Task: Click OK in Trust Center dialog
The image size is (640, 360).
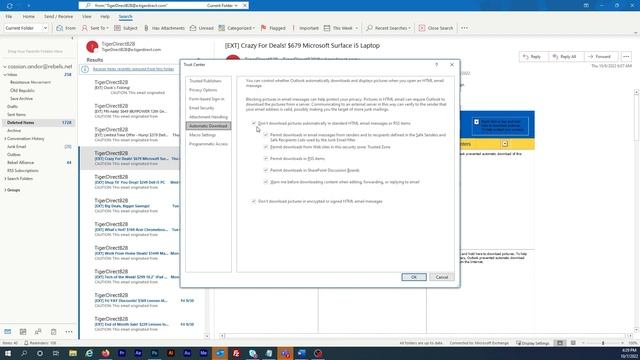Action: click(x=414, y=277)
